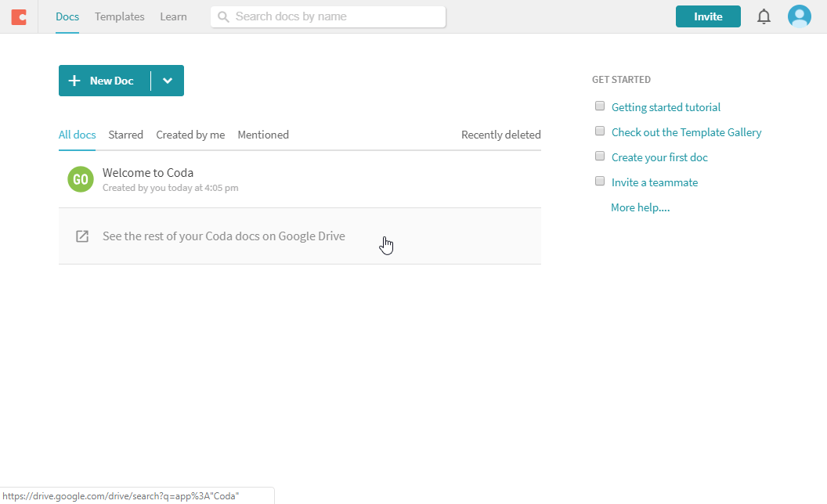Check the Getting started tutorial checkbox
The image size is (827, 504).
(600, 106)
